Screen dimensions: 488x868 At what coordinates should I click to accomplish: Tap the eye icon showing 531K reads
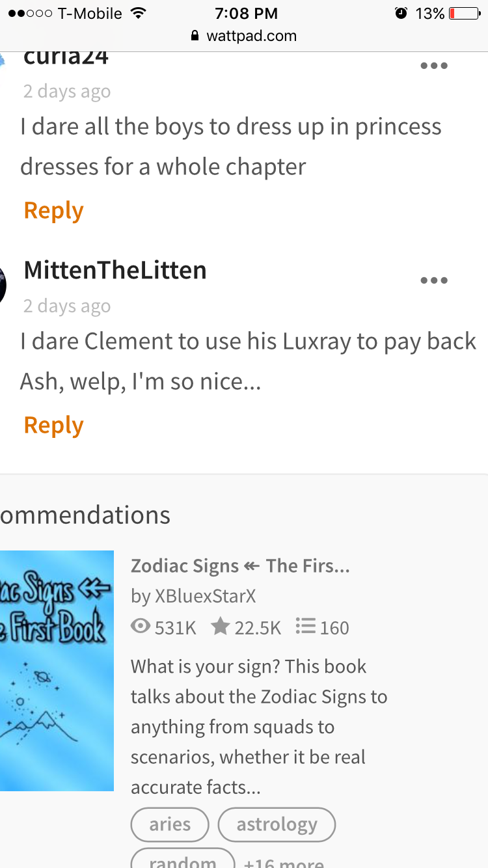point(141,627)
